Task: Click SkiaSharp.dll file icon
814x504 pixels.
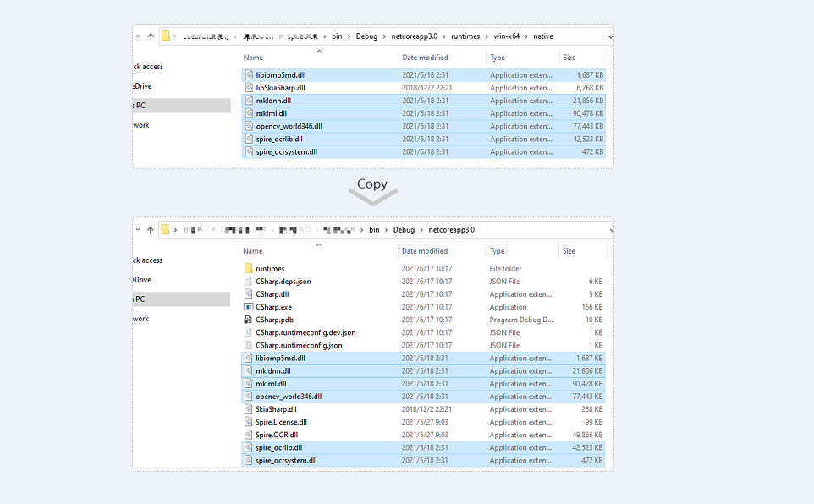Action: tap(248, 409)
